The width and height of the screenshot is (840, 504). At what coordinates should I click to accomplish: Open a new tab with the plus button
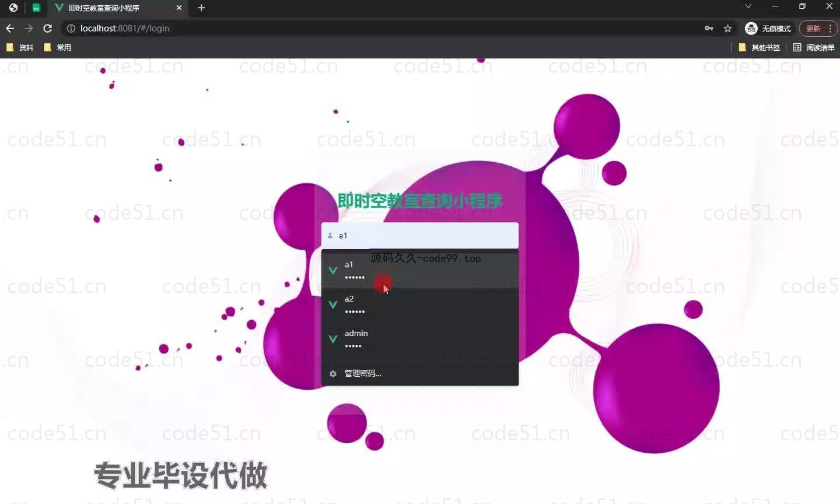(x=201, y=8)
